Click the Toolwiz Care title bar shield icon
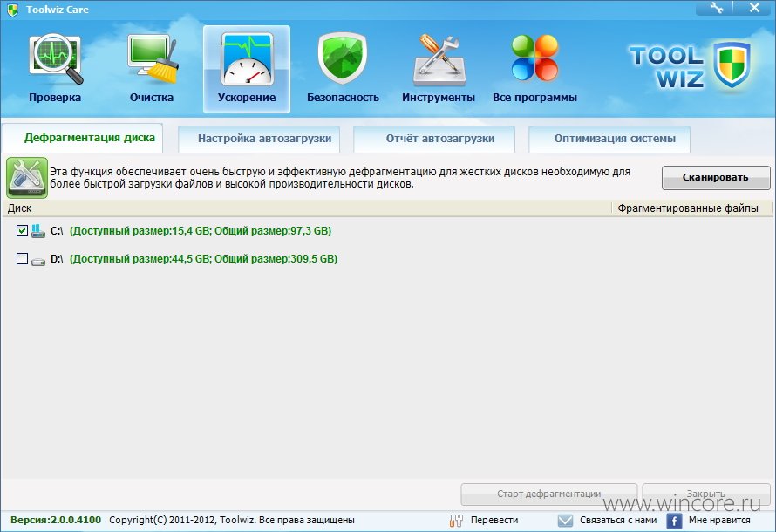This screenshot has width=776, height=532. 13,10
